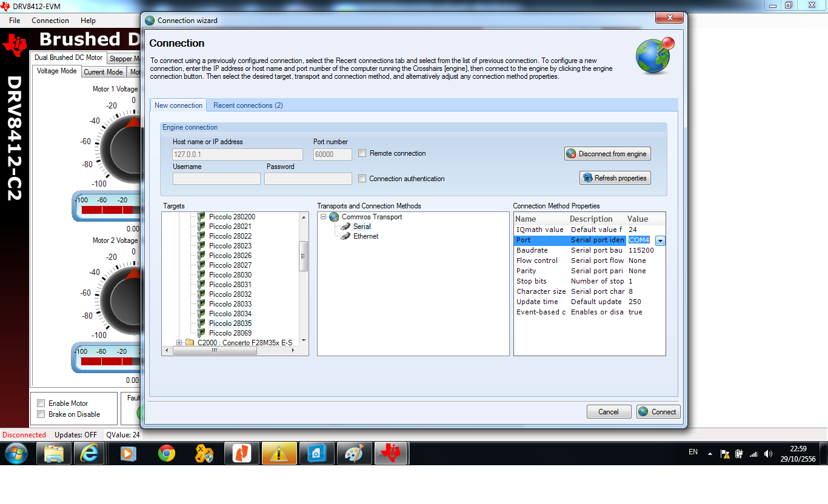828x504 pixels.
Task: Select the Piccolo 28026 chip icon
Action: click(x=201, y=256)
